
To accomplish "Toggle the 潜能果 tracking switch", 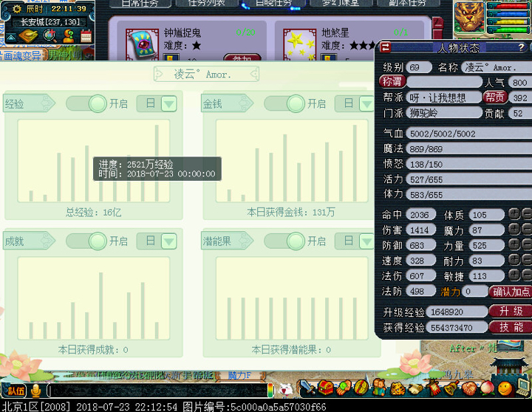I will [x=284, y=241].
